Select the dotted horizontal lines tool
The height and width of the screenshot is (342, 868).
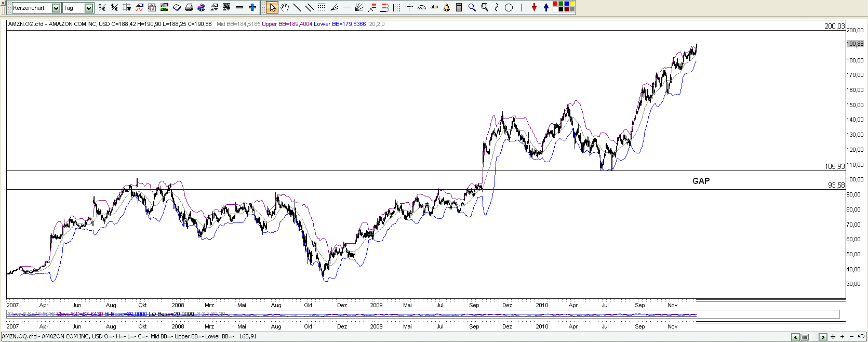(322, 7)
